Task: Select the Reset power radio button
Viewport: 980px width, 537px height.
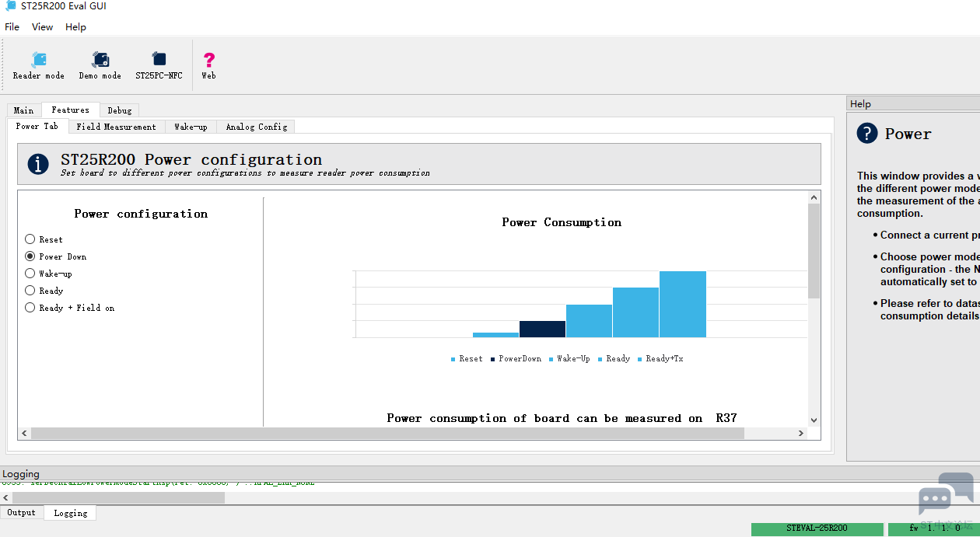Action: (x=30, y=239)
